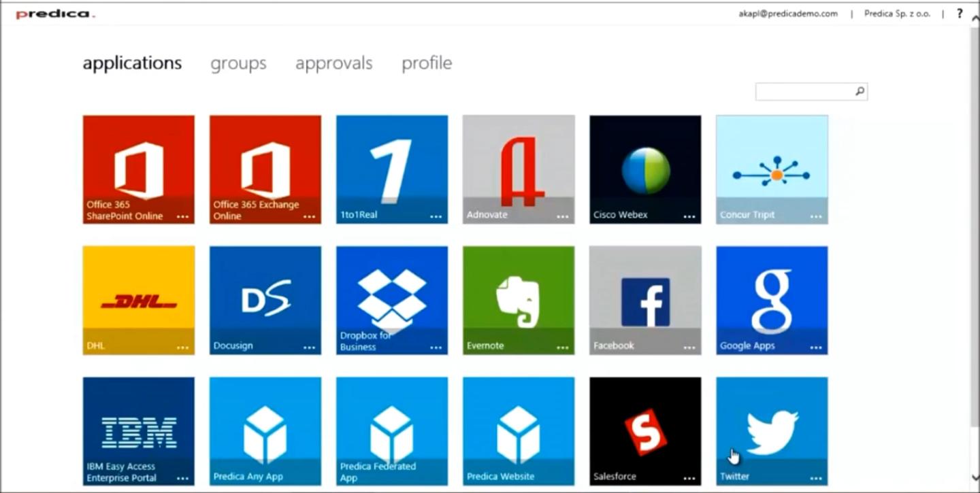Open the Office 365 SharePoint Online tile
The width and height of the screenshot is (980, 493).
point(139,169)
